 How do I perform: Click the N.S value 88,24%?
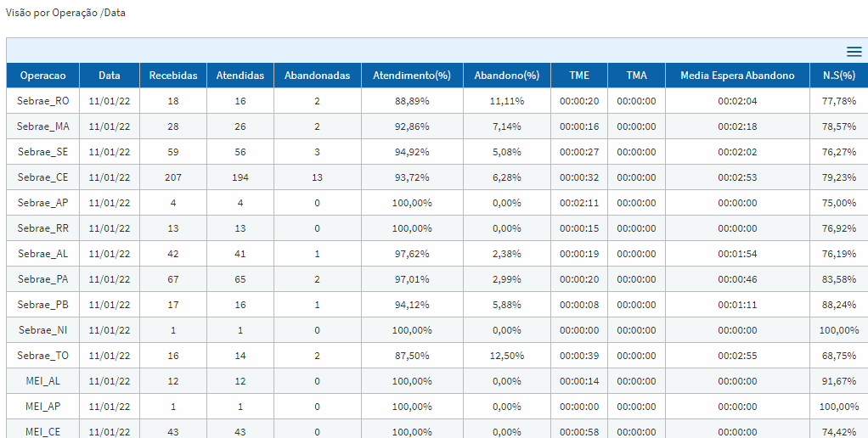839,305
